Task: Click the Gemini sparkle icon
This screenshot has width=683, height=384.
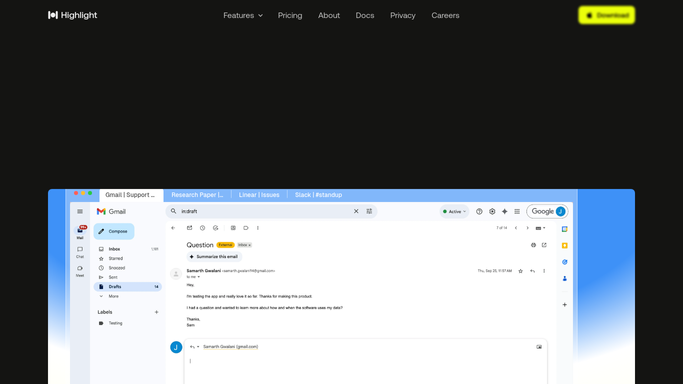Action: [504, 212]
